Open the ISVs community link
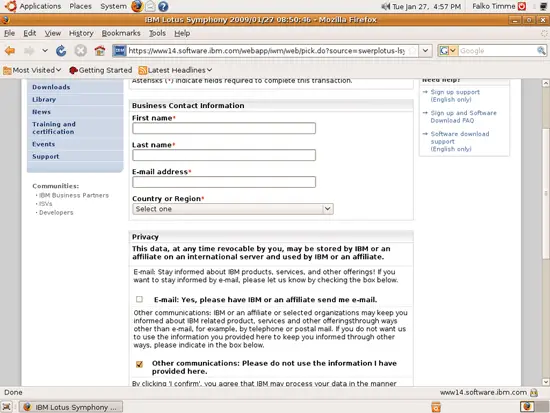Viewport: 550px width, 413px height. tap(46, 204)
